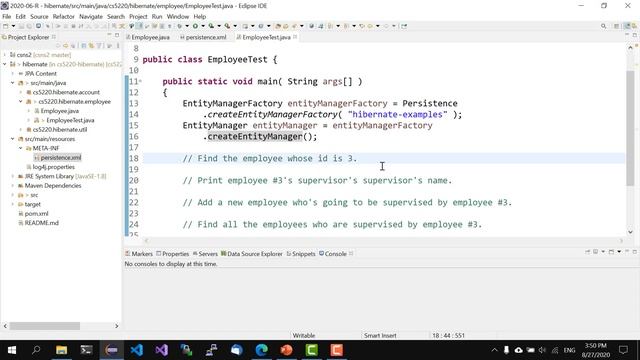Expand the Maven Dependencies node
Image resolution: width=640 pixels, height=360 pixels.
click(x=13, y=186)
